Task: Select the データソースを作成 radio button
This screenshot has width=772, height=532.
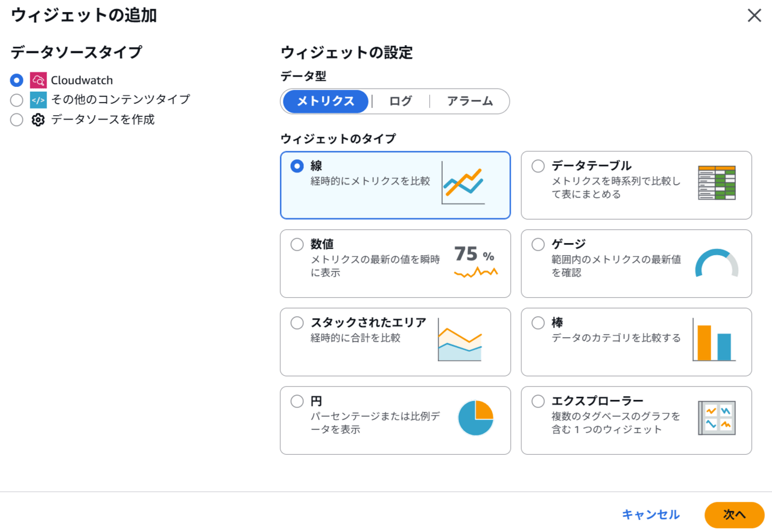Action: tap(17, 120)
